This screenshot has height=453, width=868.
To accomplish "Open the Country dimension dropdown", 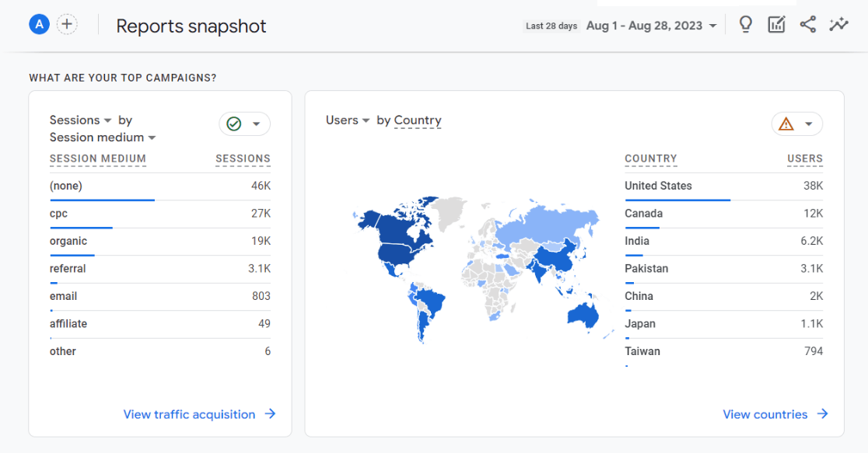I will click(x=417, y=120).
